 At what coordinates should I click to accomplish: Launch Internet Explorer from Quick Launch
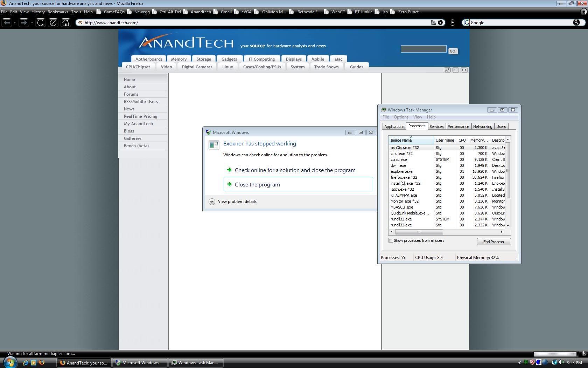pyautogui.click(x=26, y=363)
